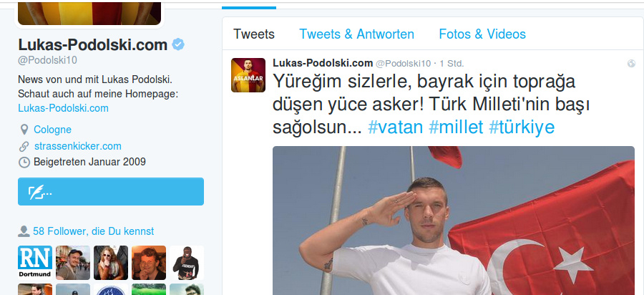Image resolution: width=644 pixels, height=295 pixels.
Task: Click the verified badge next to Lukas-Podolski.com
Action: (178, 44)
